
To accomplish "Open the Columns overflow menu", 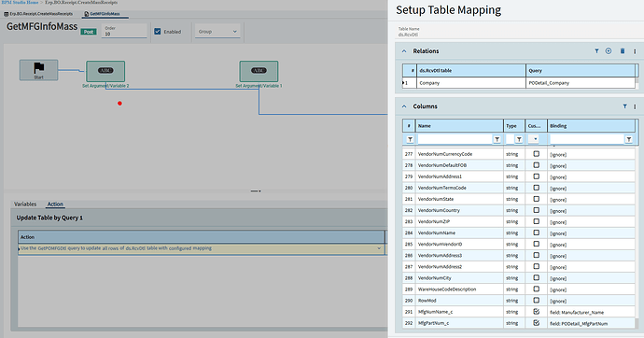I will [635, 106].
